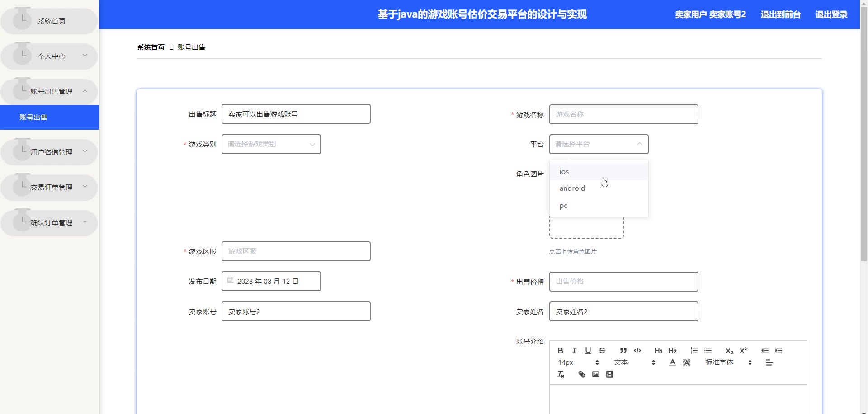
Task: Open the text color picker
Action: 673,362
